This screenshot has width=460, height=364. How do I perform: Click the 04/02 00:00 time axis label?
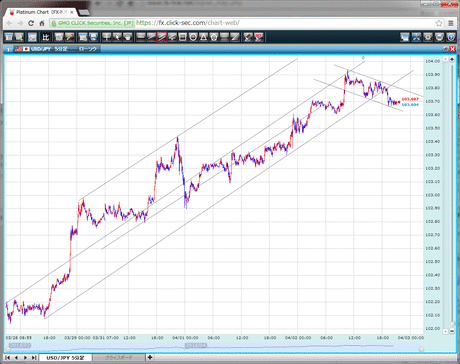coord(298,338)
